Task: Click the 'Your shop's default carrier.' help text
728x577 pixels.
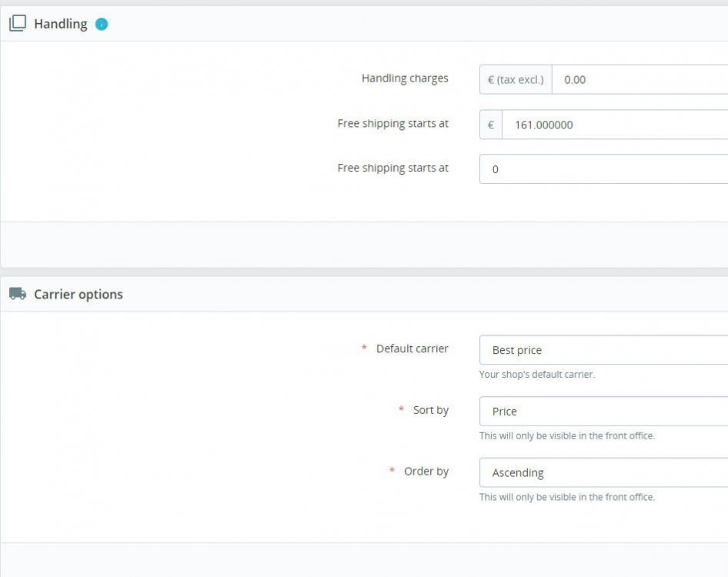Action: 537,375
